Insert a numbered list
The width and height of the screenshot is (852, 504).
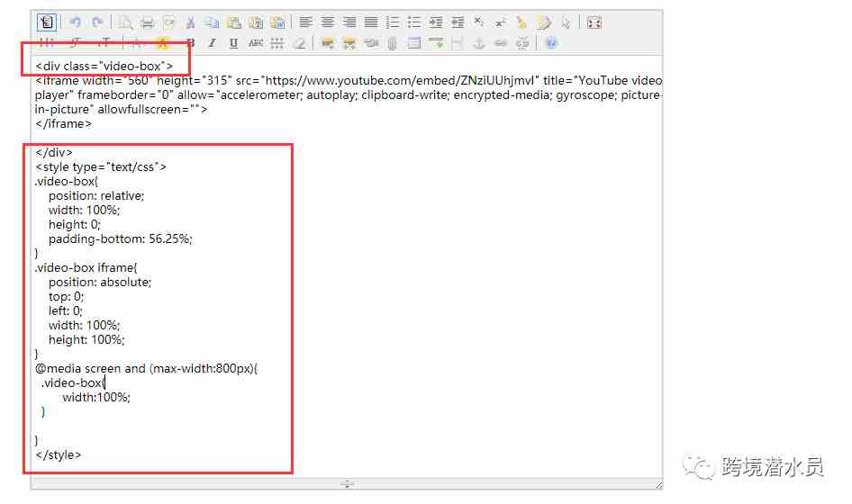tap(393, 22)
